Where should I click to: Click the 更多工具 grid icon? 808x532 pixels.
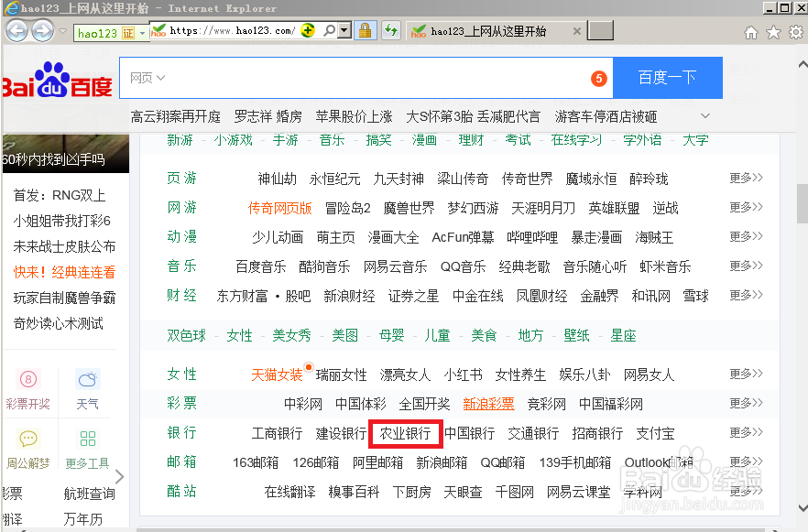(x=88, y=440)
